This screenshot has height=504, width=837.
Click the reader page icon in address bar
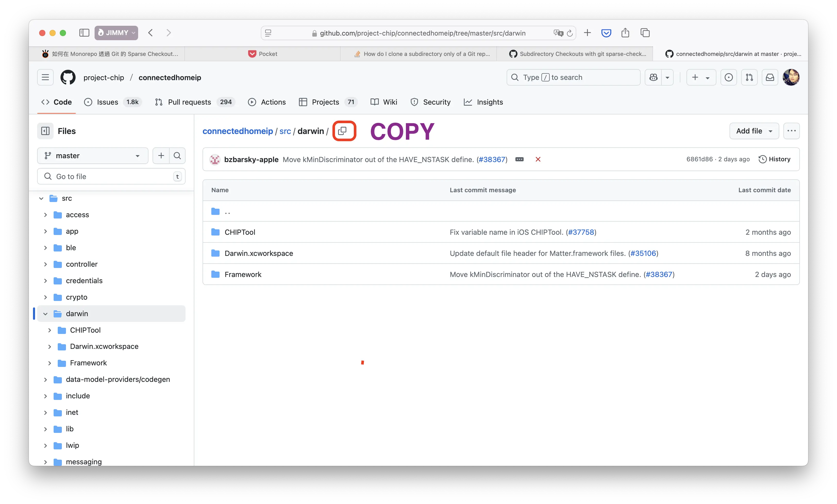pyautogui.click(x=268, y=33)
